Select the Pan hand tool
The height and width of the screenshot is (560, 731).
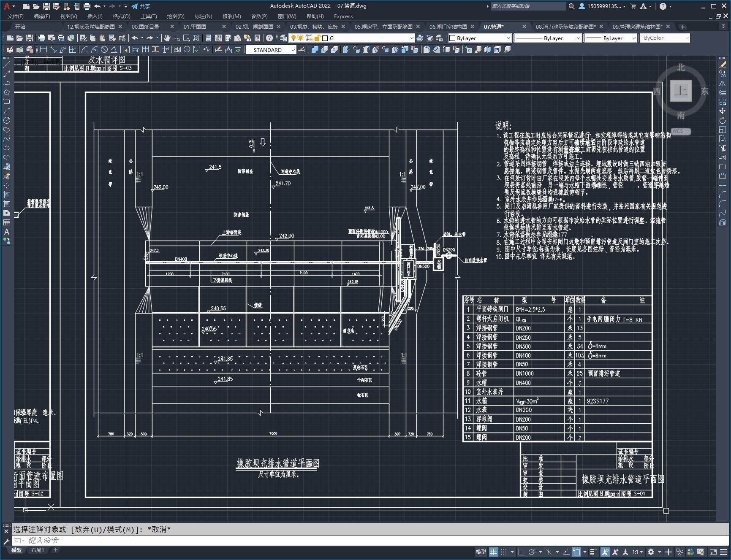(167, 38)
